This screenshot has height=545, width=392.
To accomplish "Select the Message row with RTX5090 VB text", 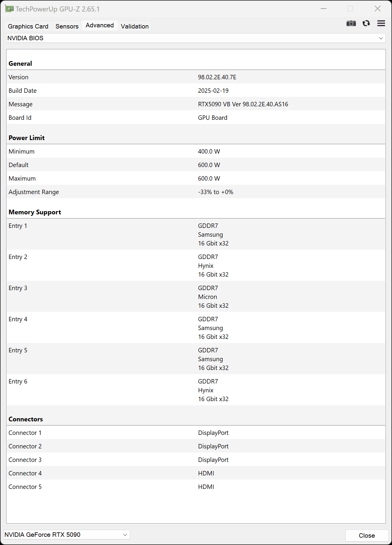I will pyautogui.click(x=196, y=104).
